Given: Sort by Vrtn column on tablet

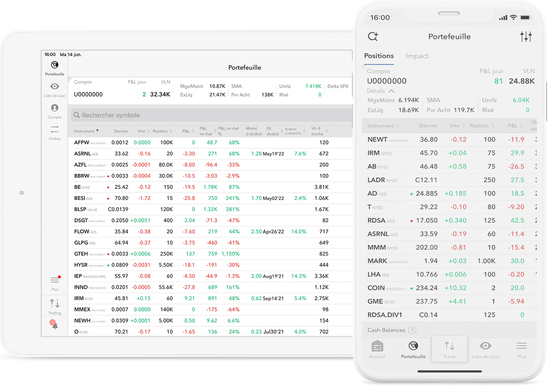Looking at the screenshot, I should (143, 131).
